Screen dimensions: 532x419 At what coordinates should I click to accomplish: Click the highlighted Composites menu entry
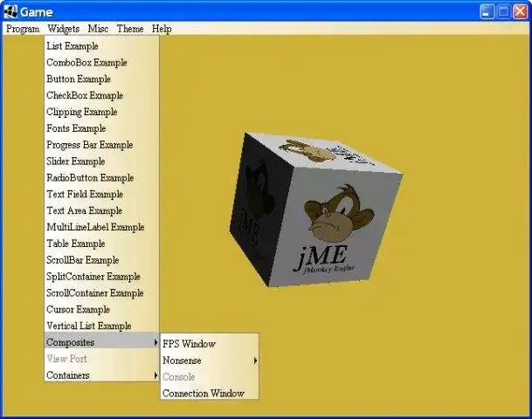[x=101, y=342]
